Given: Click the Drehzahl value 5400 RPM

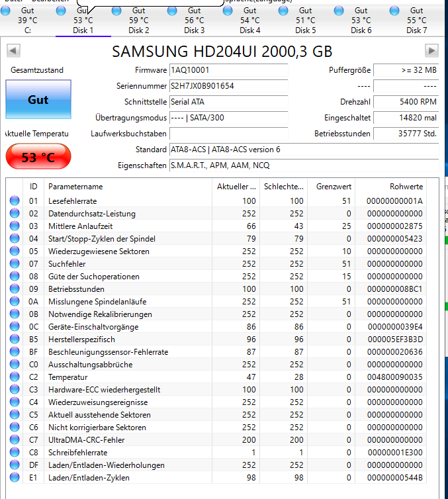Looking at the screenshot, I should (406, 102).
